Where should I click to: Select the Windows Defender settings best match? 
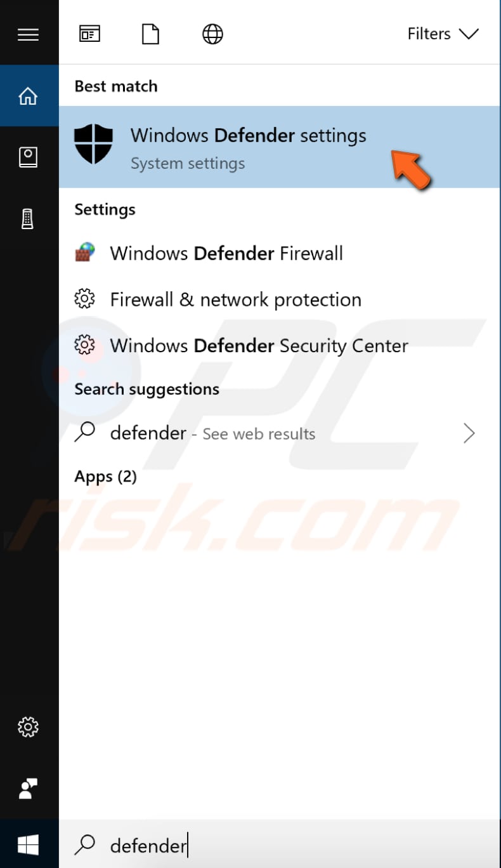click(247, 147)
